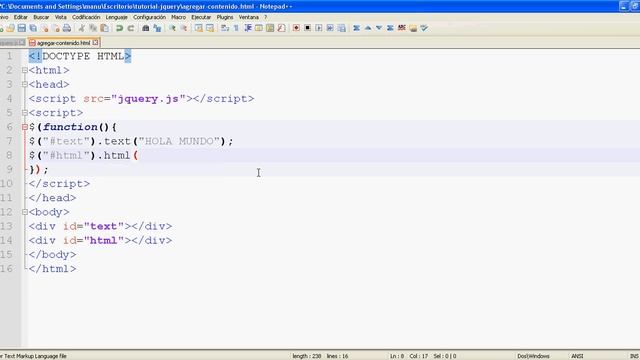This screenshot has width=640, height=360.
Task: Run macro multiple times icon
Action: (x=330, y=28)
